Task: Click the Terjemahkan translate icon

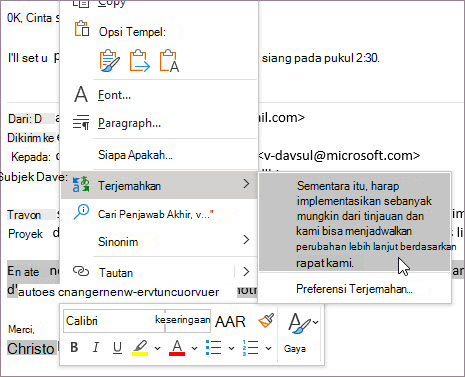Action: coord(81,184)
